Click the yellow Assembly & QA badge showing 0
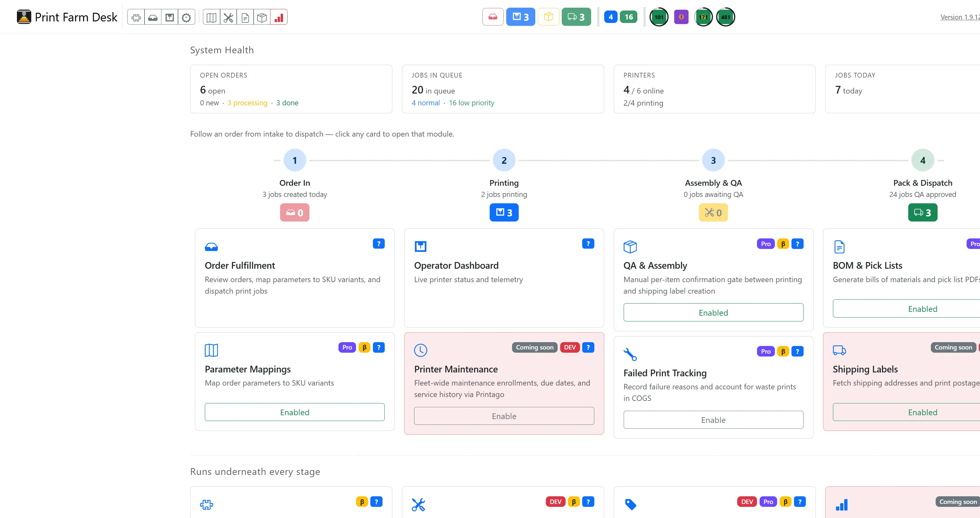Image resolution: width=980 pixels, height=518 pixels. (x=713, y=212)
